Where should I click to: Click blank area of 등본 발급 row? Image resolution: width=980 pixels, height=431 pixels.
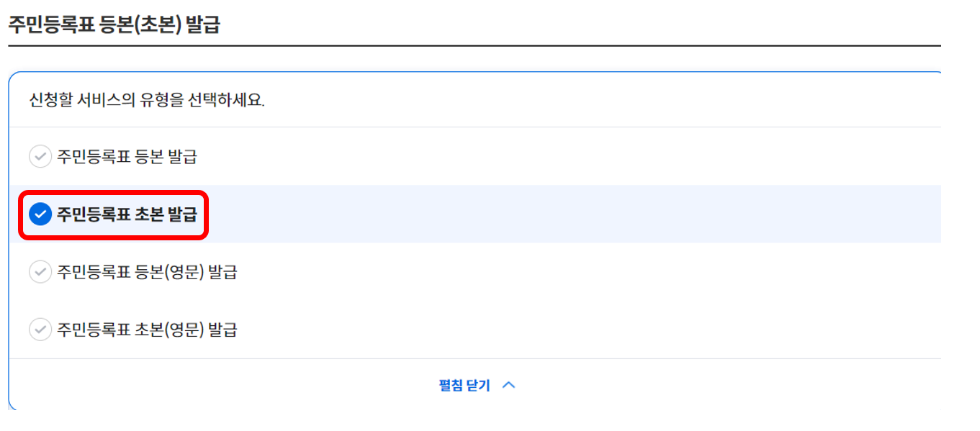576,156
